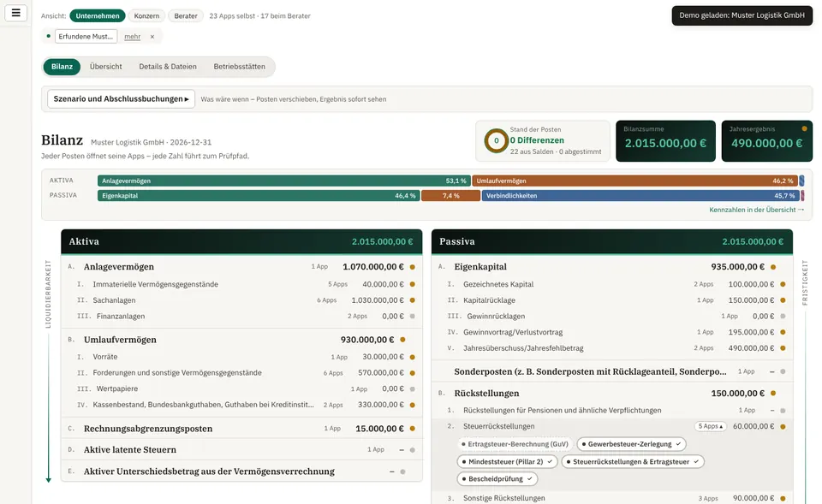Toggle the Gewerbesteuer-Zerlegung app chip
Screen dimensions: 822x504
click(631, 444)
